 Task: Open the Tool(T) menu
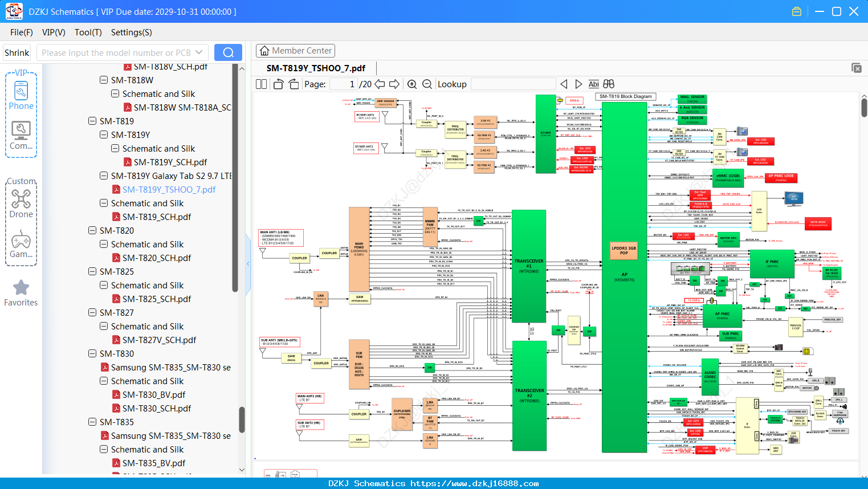pyautogui.click(x=88, y=32)
